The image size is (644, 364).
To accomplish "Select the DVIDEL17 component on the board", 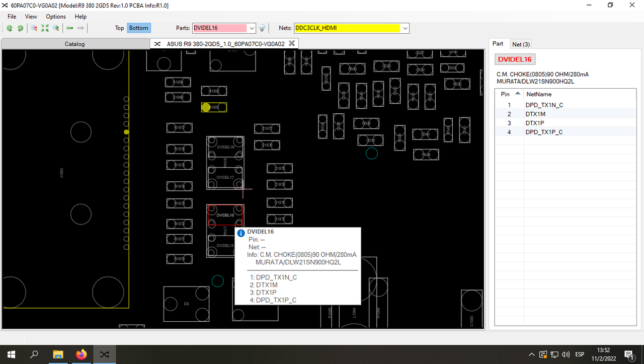I will coord(225,177).
